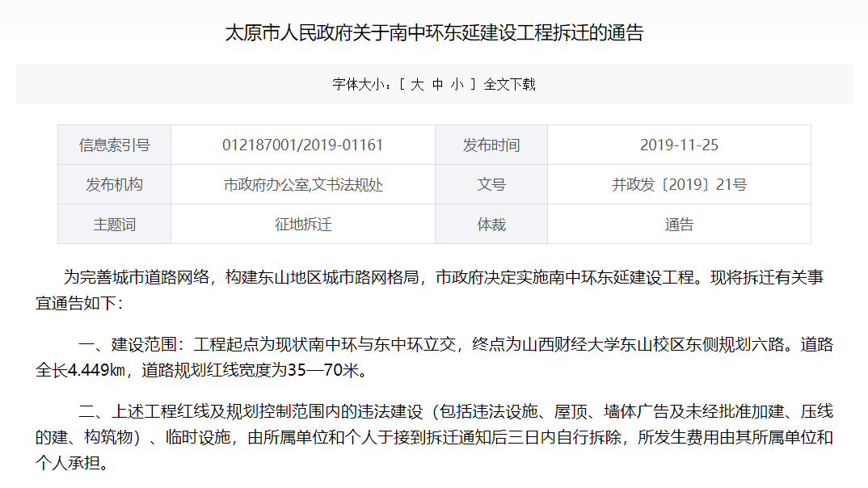Click the 发布时间 table header cell

491,145
